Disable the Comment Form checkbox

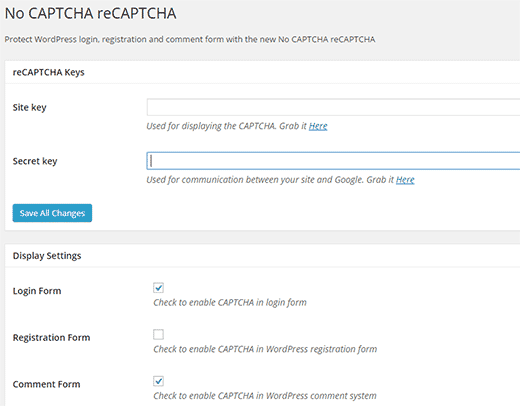(158, 381)
